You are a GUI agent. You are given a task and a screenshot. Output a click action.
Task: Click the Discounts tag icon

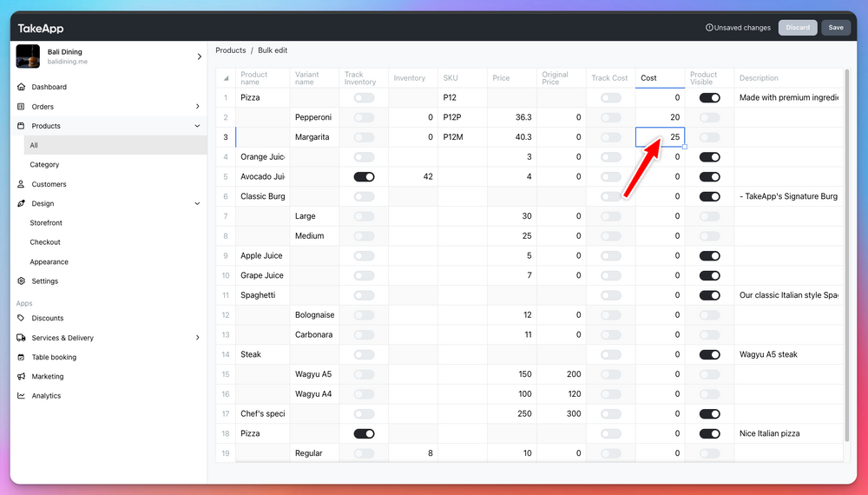click(x=22, y=318)
